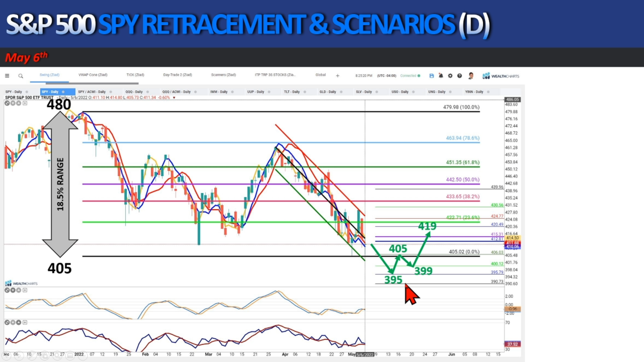Toggle the dot on the highlighted SPY - Daily tab
Screen dimensions: 644x362
click(x=63, y=92)
